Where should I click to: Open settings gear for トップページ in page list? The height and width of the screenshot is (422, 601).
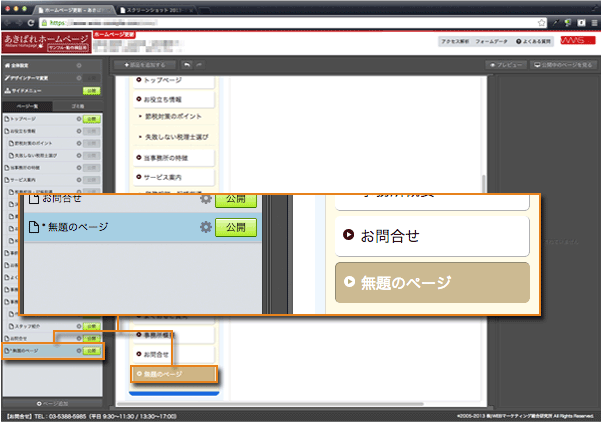pyautogui.click(x=79, y=118)
